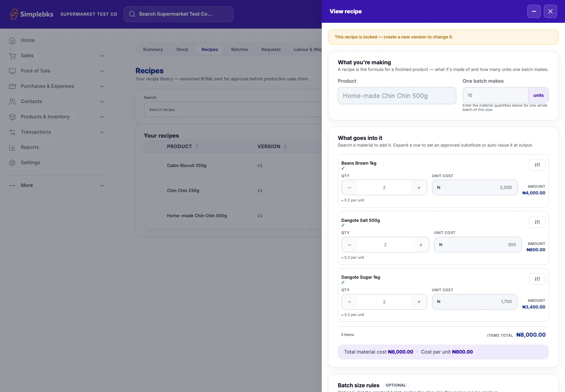Decrease Beans Brown 1kg quantity
The height and width of the screenshot is (392, 565).
(x=350, y=188)
